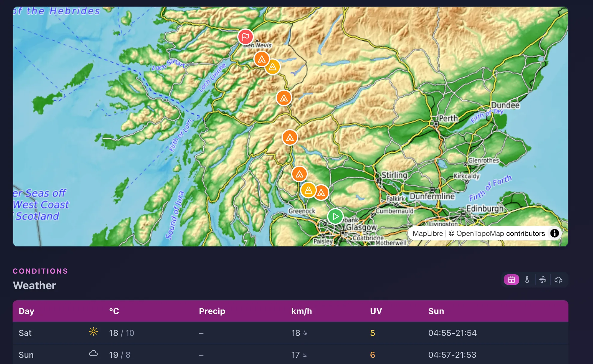Click the red finish flag marker near Ben Nevis

click(246, 37)
